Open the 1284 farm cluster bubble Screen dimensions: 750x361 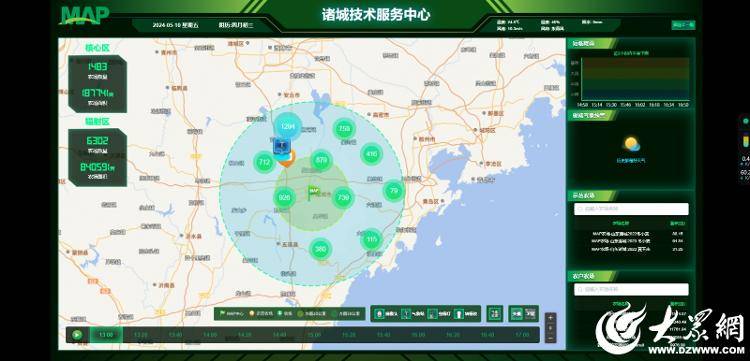[x=287, y=127]
